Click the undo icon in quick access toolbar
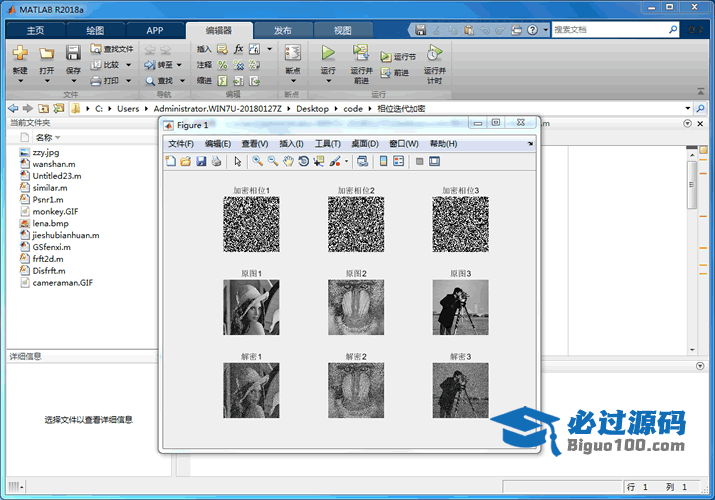 485,30
